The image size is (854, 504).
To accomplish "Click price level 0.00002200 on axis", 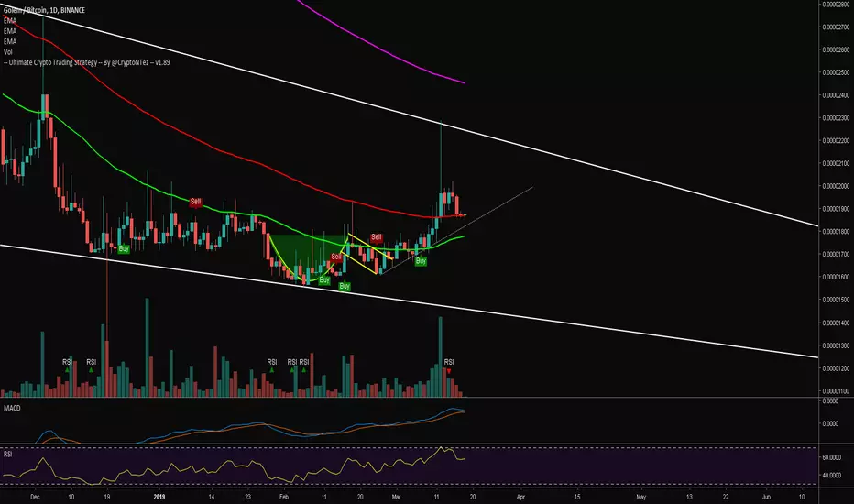I will 836,140.
